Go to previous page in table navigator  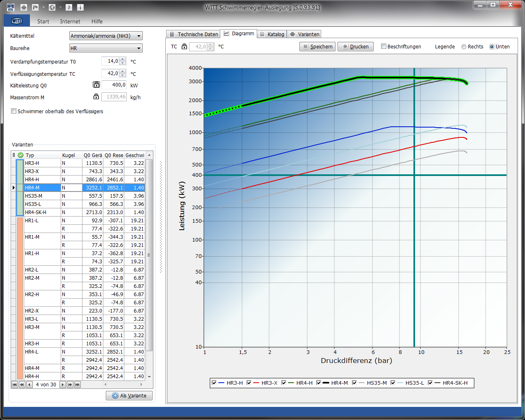coord(22,385)
